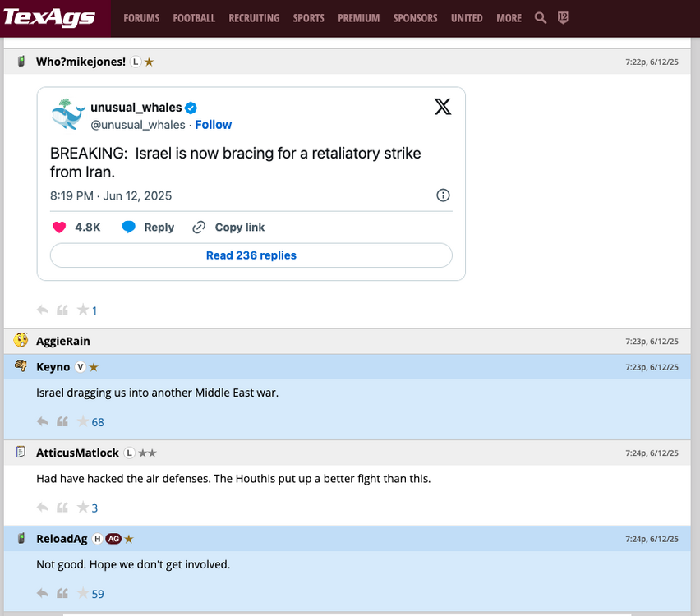Click the search magnifier icon in navbar
Screen dimensions: 700x616
[540, 18]
